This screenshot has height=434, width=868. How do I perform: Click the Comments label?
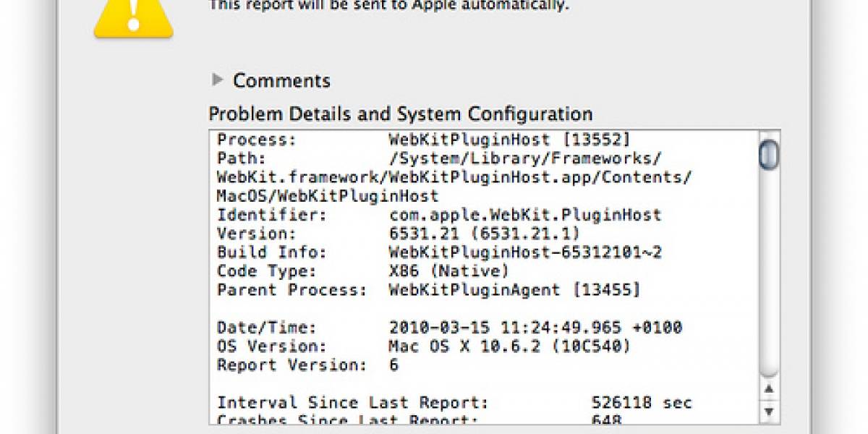click(281, 80)
